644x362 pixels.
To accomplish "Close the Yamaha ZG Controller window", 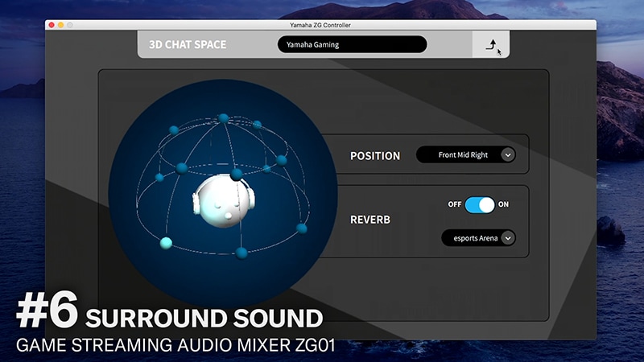I will [x=52, y=25].
